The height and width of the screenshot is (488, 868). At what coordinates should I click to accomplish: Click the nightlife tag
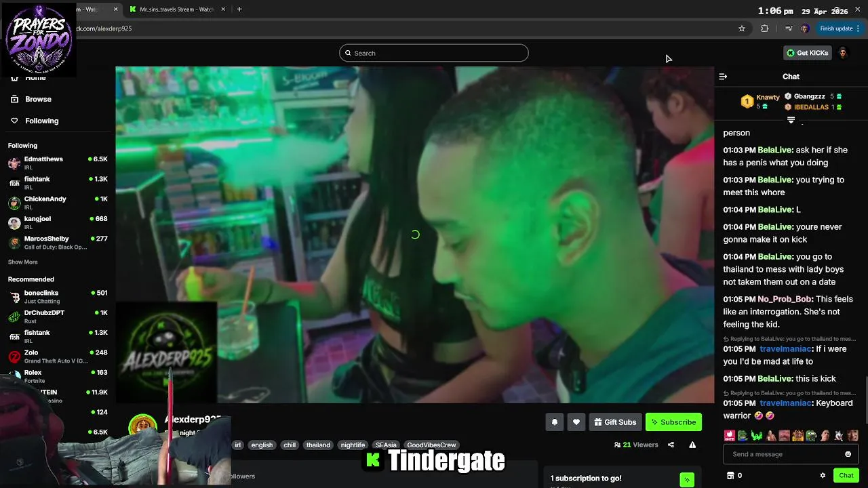click(x=353, y=445)
